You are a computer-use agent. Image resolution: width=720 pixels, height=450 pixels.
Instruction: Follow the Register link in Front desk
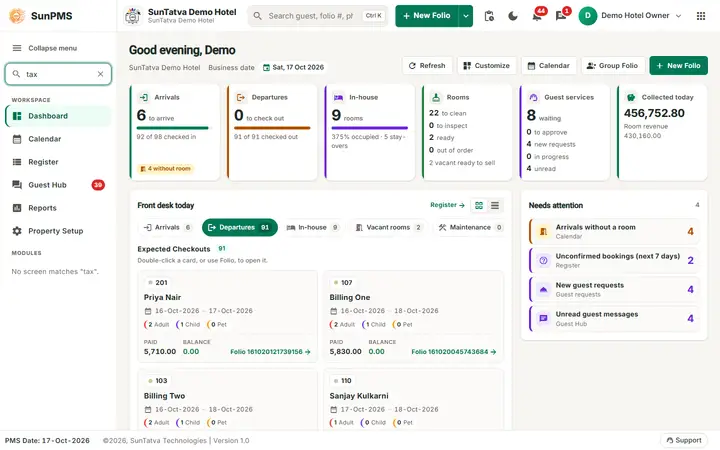click(x=447, y=205)
